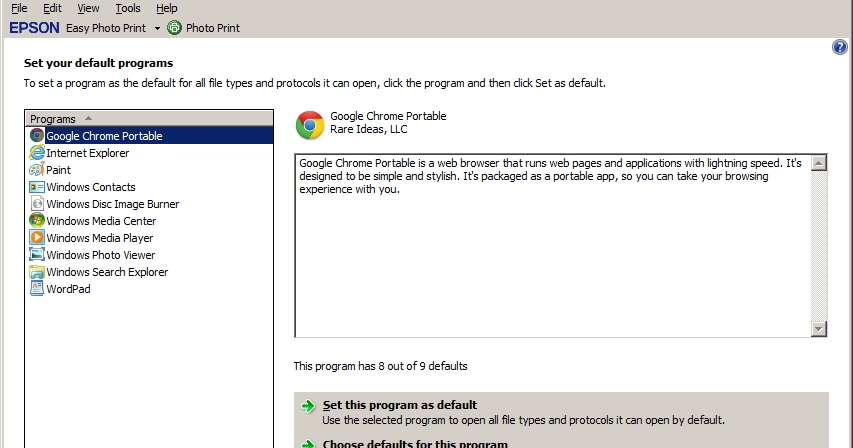Click the green Photo Print printer icon
Viewport: 853px width, 448px height.
(x=174, y=28)
